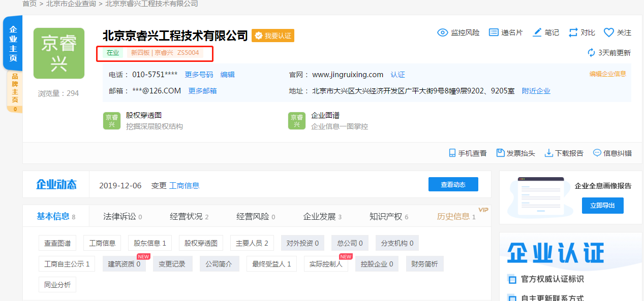Switch to 经营风险 tab
Viewport: 644px width, 301px height.
pos(256,216)
